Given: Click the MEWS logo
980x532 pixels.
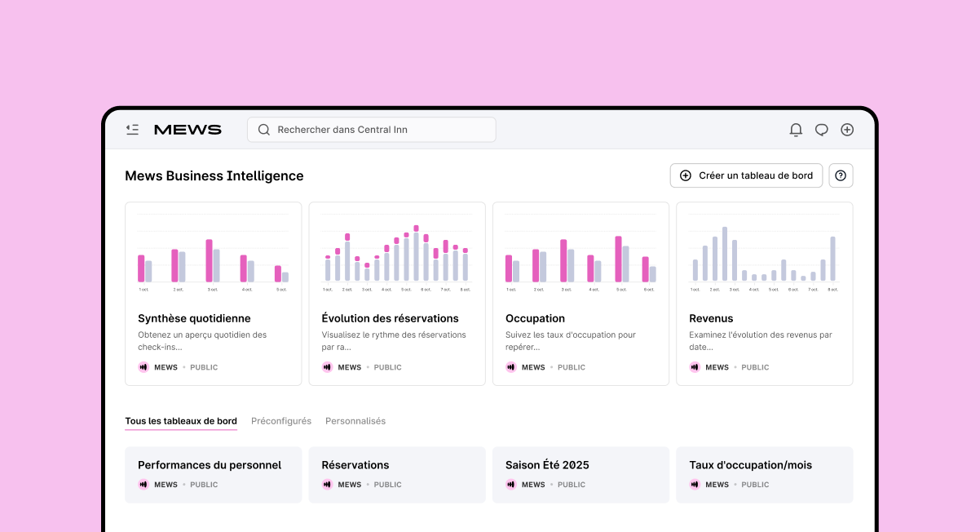Looking at the screenshot, I should (188, 130).
